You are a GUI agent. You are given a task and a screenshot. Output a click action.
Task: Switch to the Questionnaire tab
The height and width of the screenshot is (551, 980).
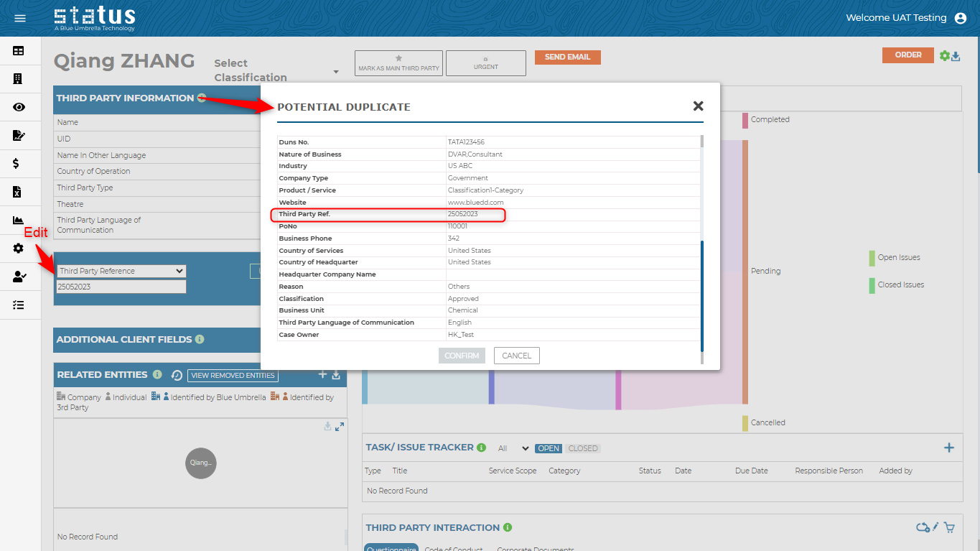click(391, 548)
